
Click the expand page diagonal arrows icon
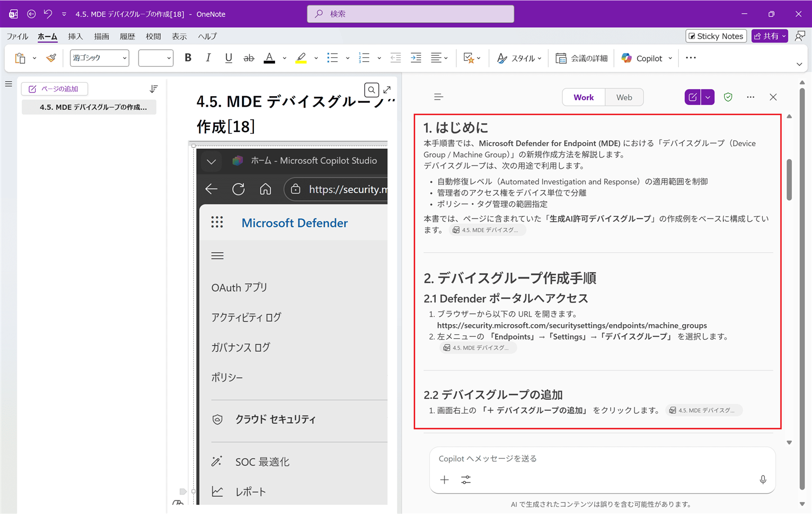point(387,90)
